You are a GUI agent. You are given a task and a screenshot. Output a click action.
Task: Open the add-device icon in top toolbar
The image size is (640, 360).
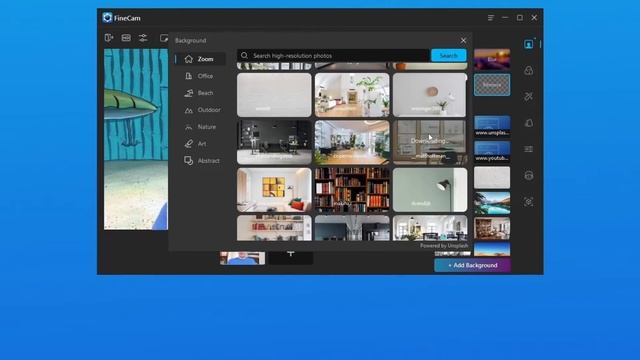coord(109,38)
